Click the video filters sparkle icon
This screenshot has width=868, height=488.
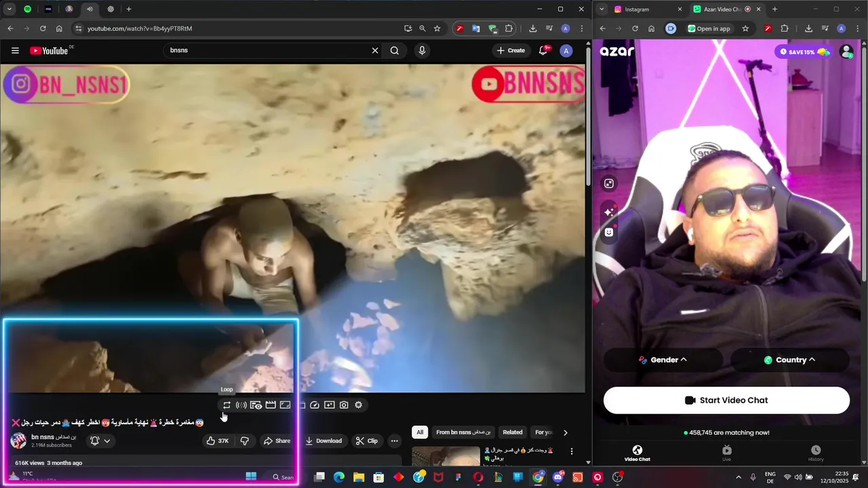(x=330, y=405)
